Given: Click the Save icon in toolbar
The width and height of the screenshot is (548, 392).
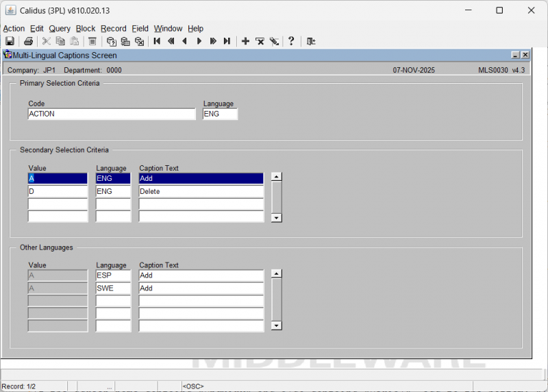Looking at the screenshot, I should 10,41.
